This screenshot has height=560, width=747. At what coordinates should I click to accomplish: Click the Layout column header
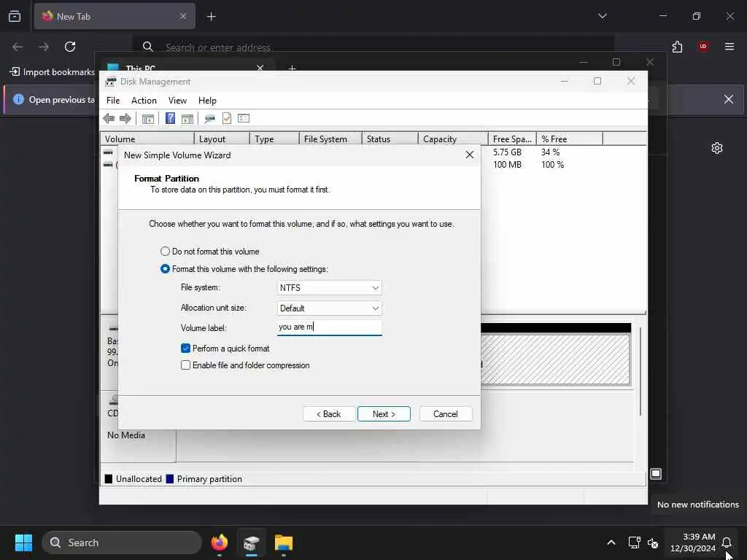pos(222,139)
